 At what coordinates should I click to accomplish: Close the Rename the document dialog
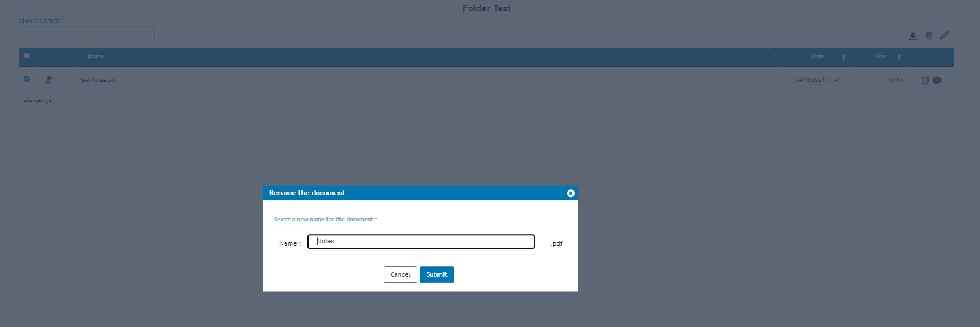(x=570, y=193)
